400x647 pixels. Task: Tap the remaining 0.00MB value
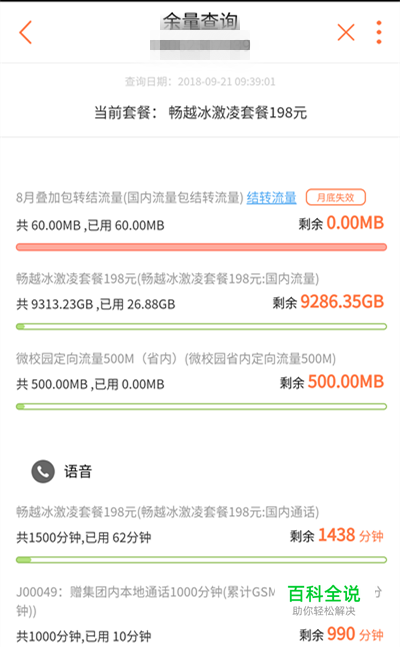click(355, 223)
